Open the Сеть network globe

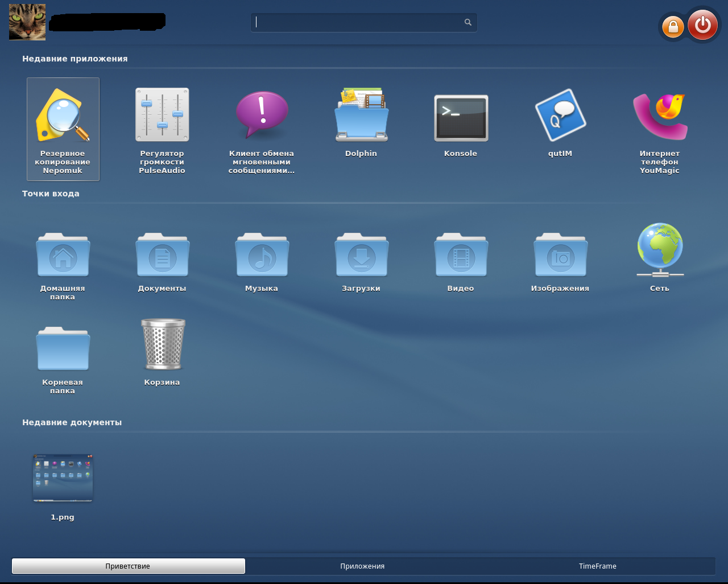tap(660, 250)
